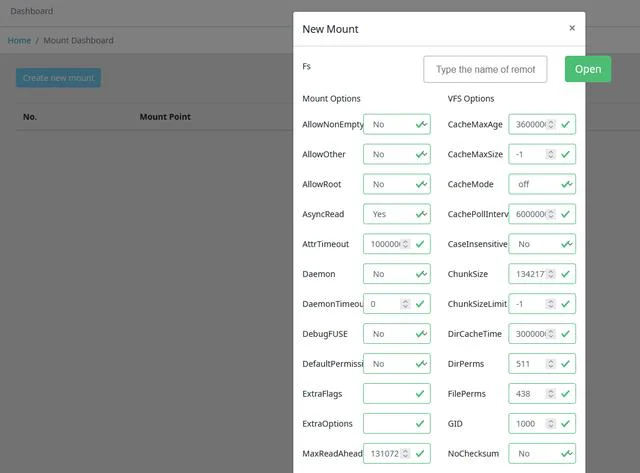Step the GID value spinner

click(x=551, y=424)
